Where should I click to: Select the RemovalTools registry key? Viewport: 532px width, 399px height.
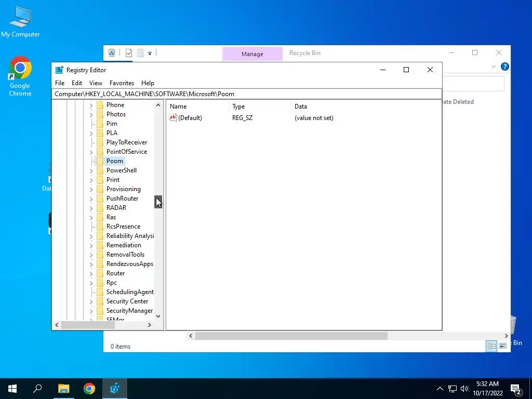coord(125,255)
